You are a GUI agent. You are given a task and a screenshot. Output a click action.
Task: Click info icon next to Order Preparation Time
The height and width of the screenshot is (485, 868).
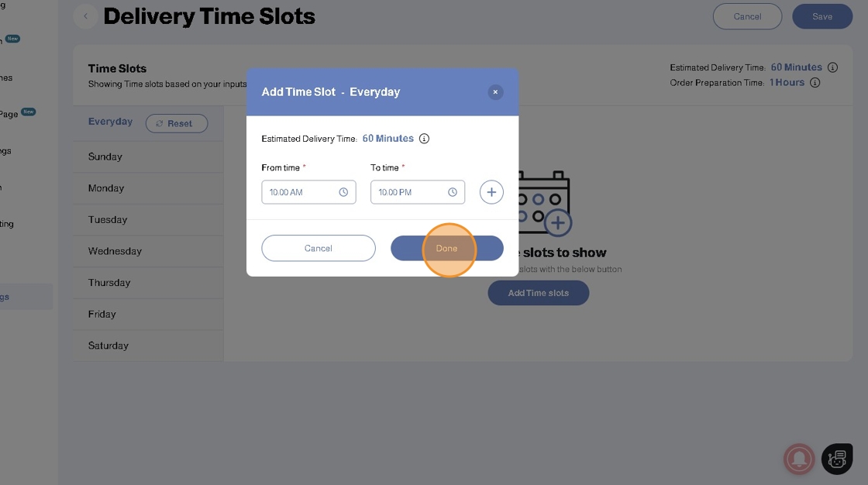click(x=815, y=83)
